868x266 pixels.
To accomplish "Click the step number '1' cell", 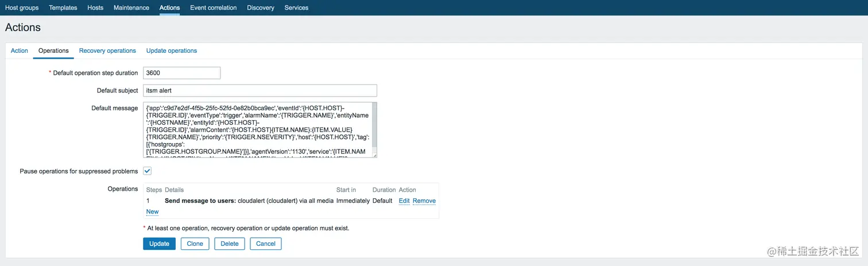I will [148, 201].
